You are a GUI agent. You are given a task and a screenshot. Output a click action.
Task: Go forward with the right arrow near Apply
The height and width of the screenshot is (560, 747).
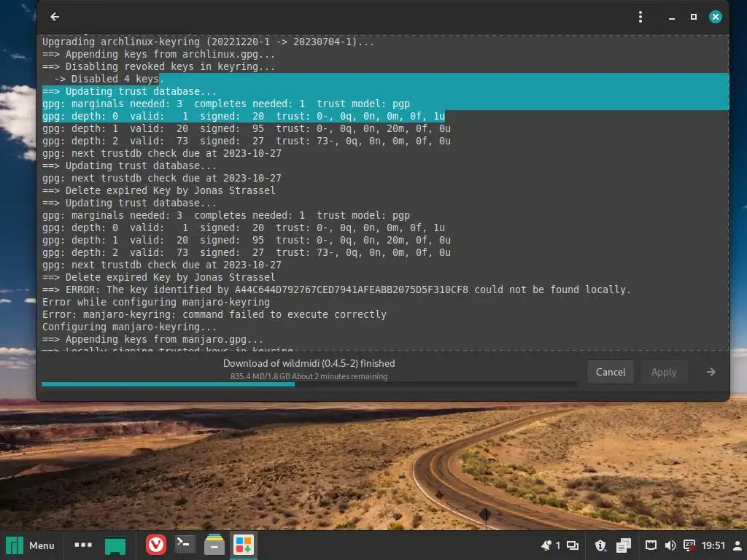pos(711,372)
